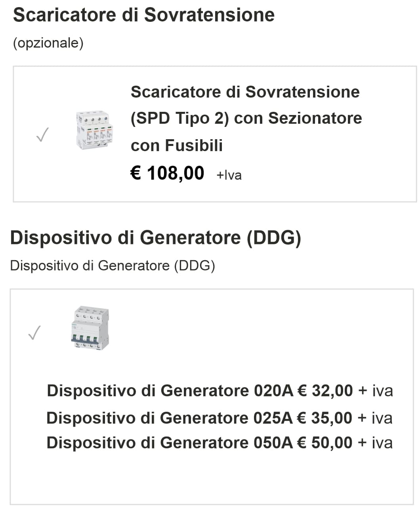Click the +Iva label beside € 108,00

pyautogui.click(x=229, y=175)
